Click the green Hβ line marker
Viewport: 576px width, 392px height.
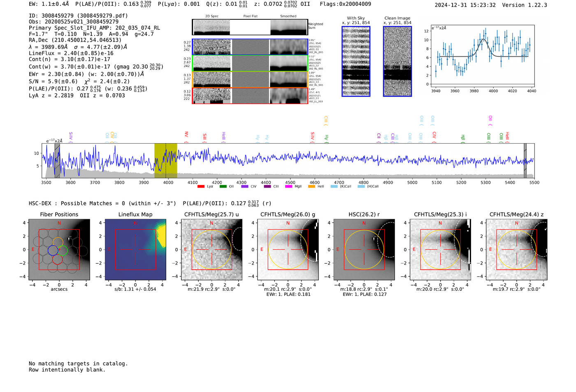(x=463, y=138)
